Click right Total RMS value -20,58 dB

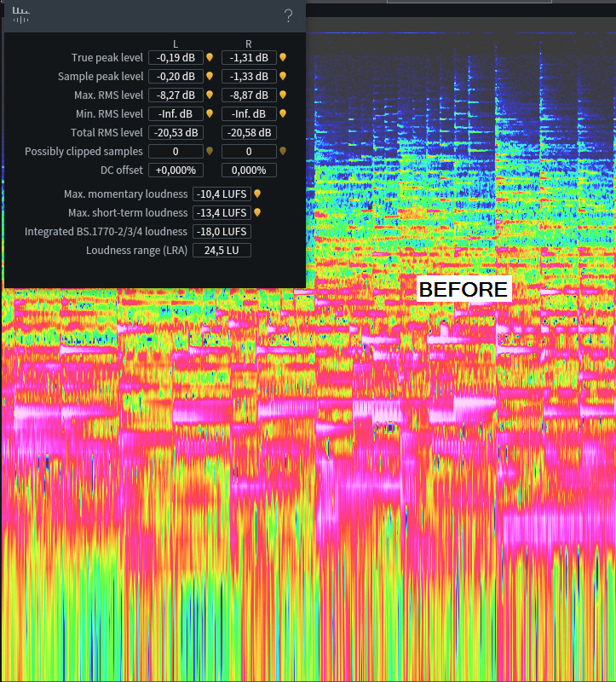pyautogui.click(x=249, y=132)
